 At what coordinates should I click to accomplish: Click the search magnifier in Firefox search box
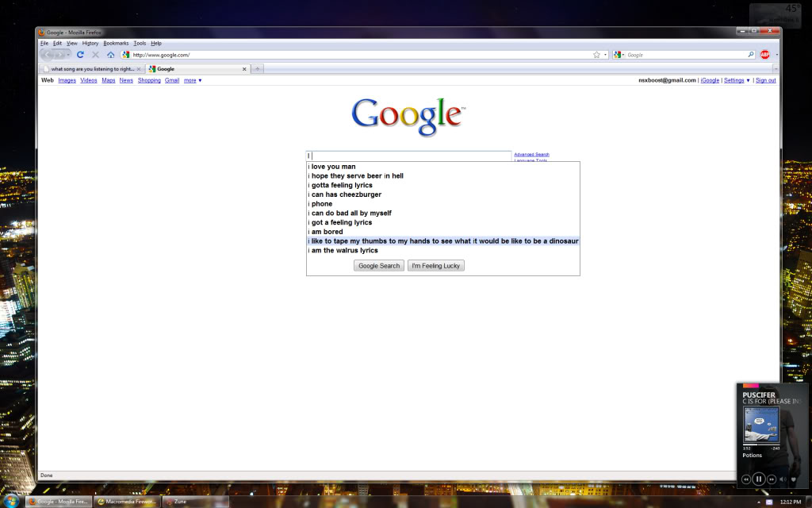tap(751, 55)
